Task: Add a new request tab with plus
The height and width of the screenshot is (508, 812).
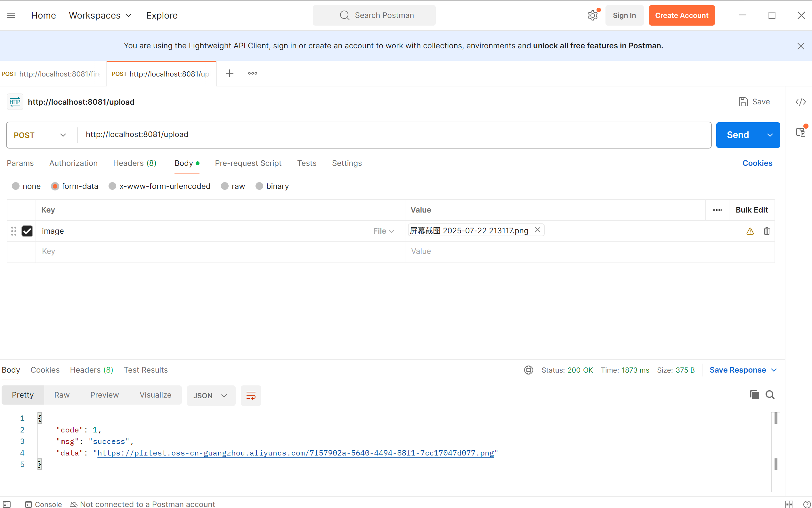Action: (x=230, y=74)
